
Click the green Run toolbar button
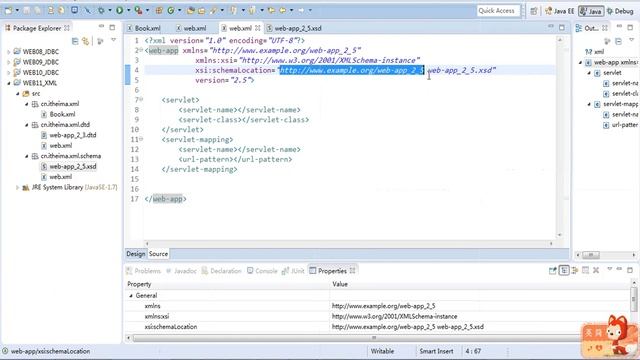pos(120,10)
